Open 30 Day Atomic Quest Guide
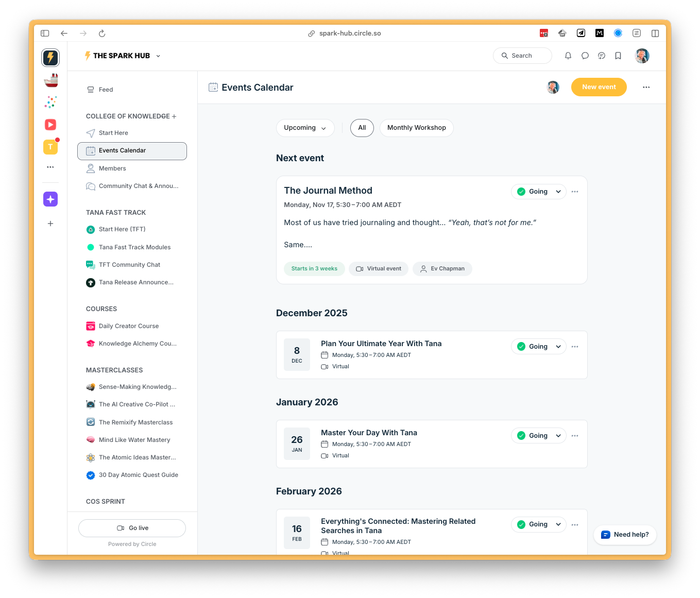The image size is (700, 598). (x=132, y=475)
